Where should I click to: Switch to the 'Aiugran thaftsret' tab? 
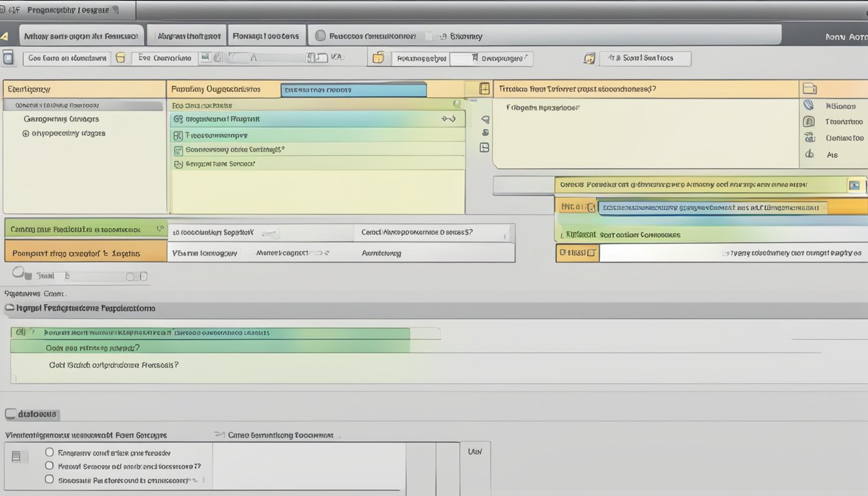(189, 36)
